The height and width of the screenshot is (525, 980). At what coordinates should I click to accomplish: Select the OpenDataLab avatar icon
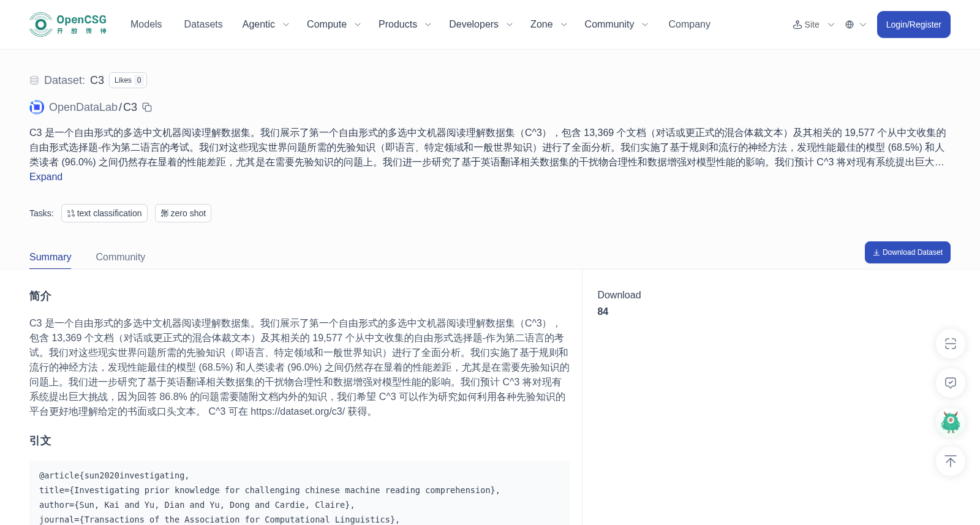point(37,107)
